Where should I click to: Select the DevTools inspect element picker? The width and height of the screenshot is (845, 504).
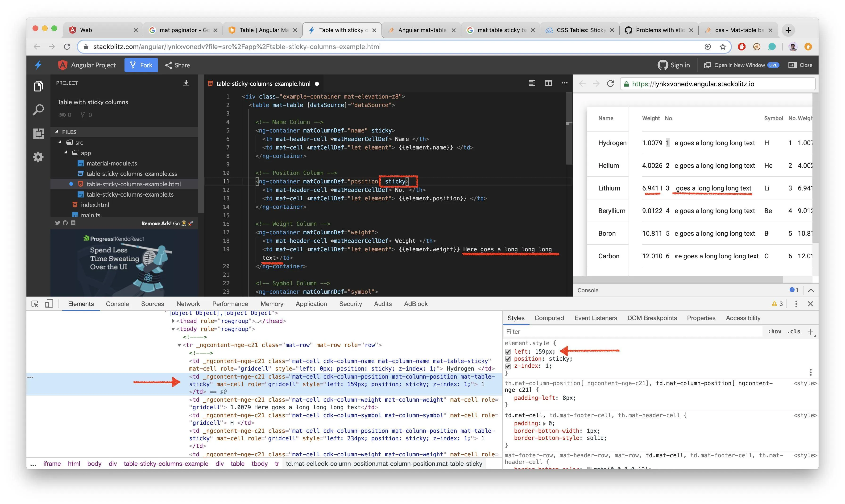[x=35, y=304]
